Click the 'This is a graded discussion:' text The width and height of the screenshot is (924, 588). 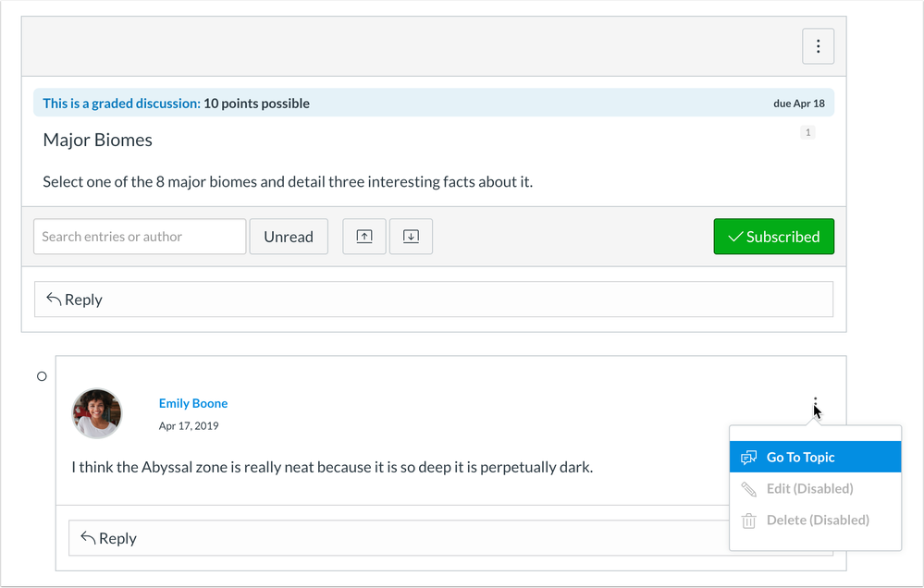click(121, 104)
